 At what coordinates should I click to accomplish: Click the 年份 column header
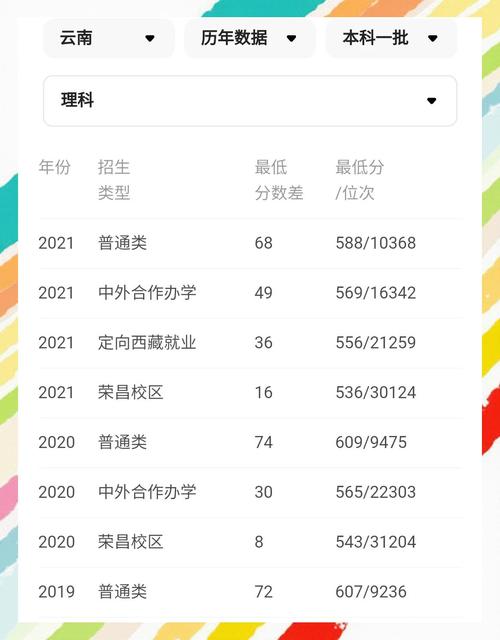click(x=55, y=167)
